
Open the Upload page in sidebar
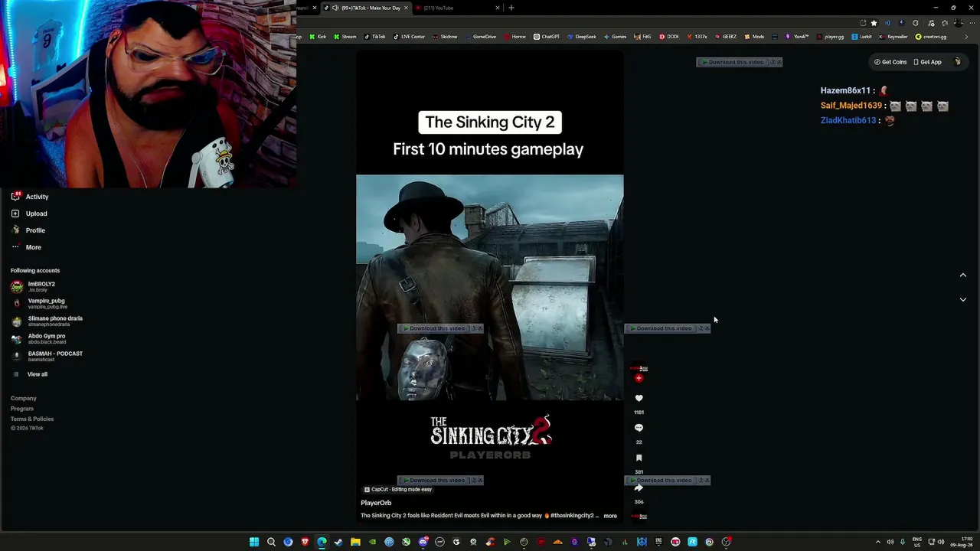[29, 214]
